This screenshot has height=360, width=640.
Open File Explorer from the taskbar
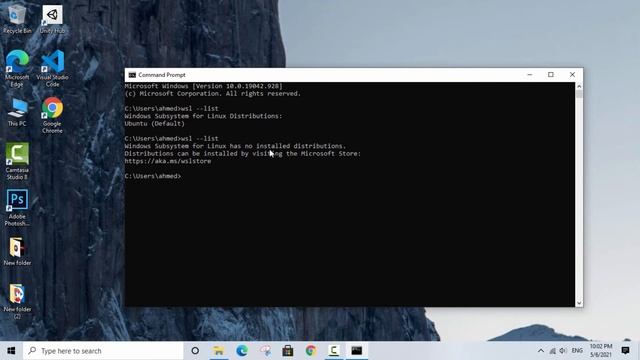coord(218,351)
